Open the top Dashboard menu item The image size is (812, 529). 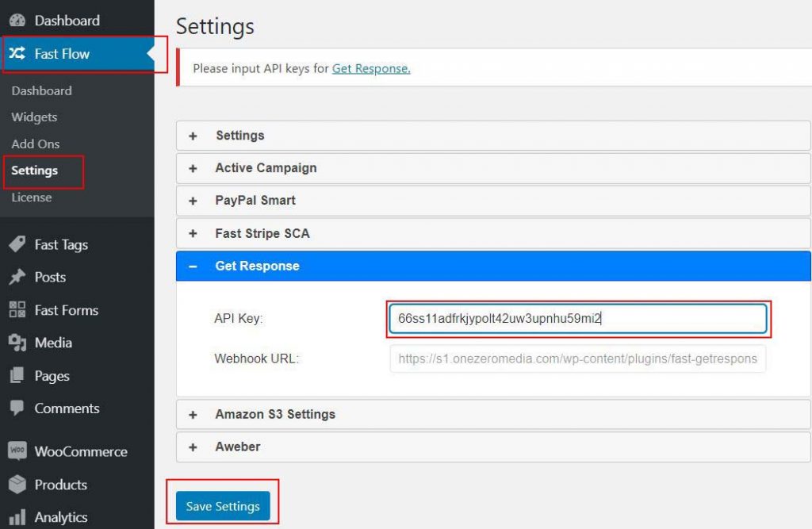pyautogui.click(x=67, y=20)
